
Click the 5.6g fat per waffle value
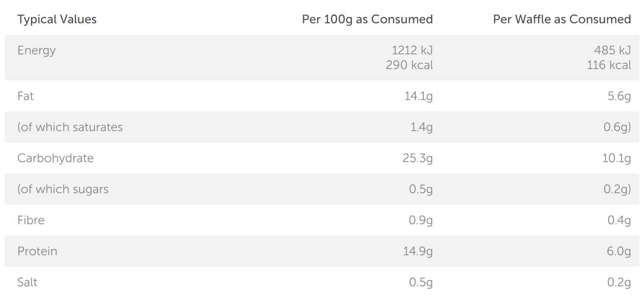coord(619,96)
